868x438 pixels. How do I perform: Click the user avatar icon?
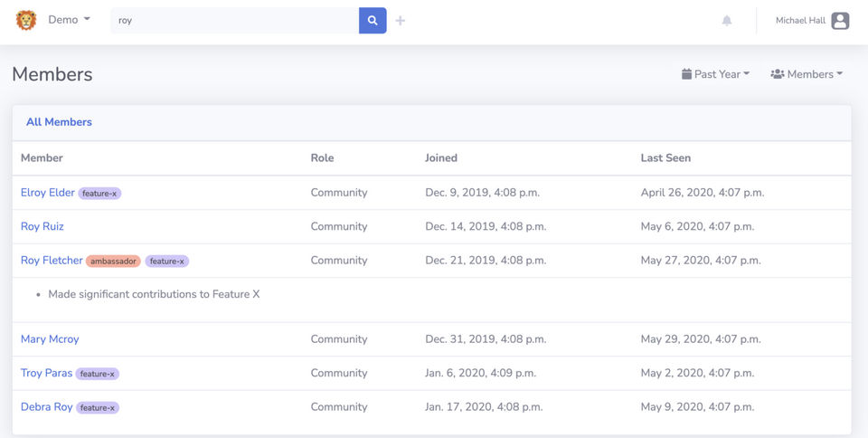pos(840,21)
